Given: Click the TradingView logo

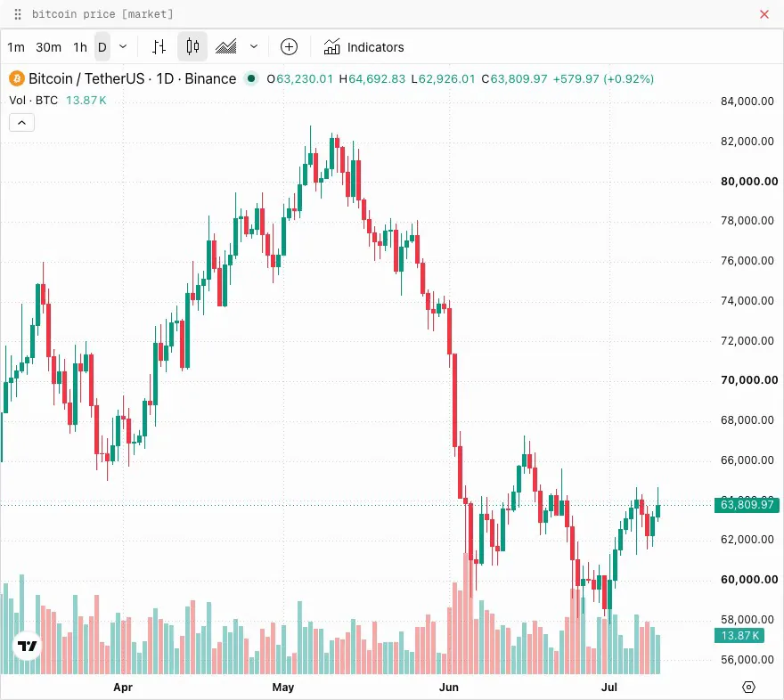Looking at the screenshot, I should click(28, 646).
